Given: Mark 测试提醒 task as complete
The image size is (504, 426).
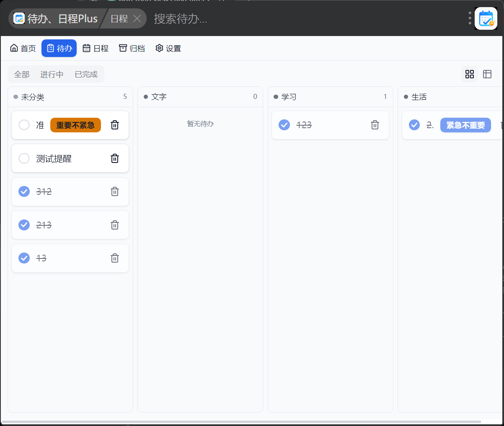Looking at the screenshot, I should tap(24, 158).
